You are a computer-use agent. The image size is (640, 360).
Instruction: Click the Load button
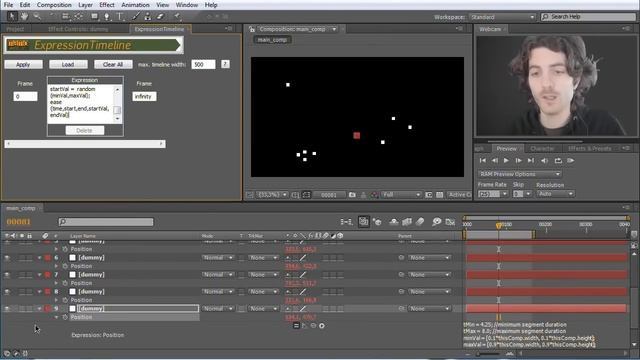[68, 64]
